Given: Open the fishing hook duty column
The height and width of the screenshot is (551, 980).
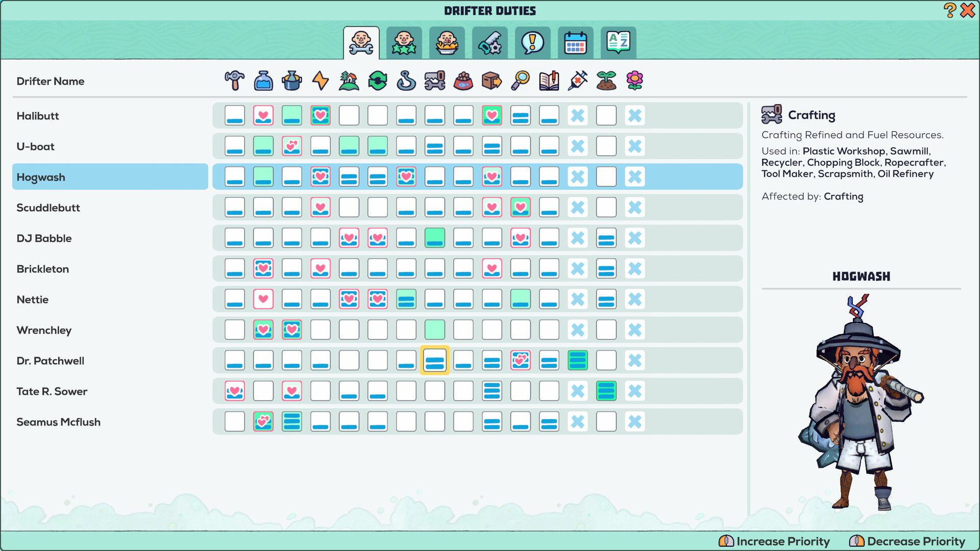Looking at the screenshot, I should (406, 81).
